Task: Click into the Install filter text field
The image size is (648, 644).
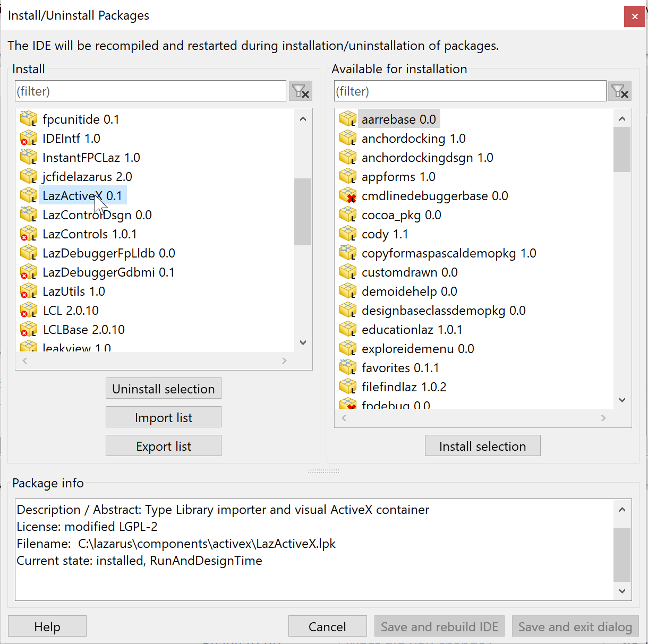Action: 150,91
